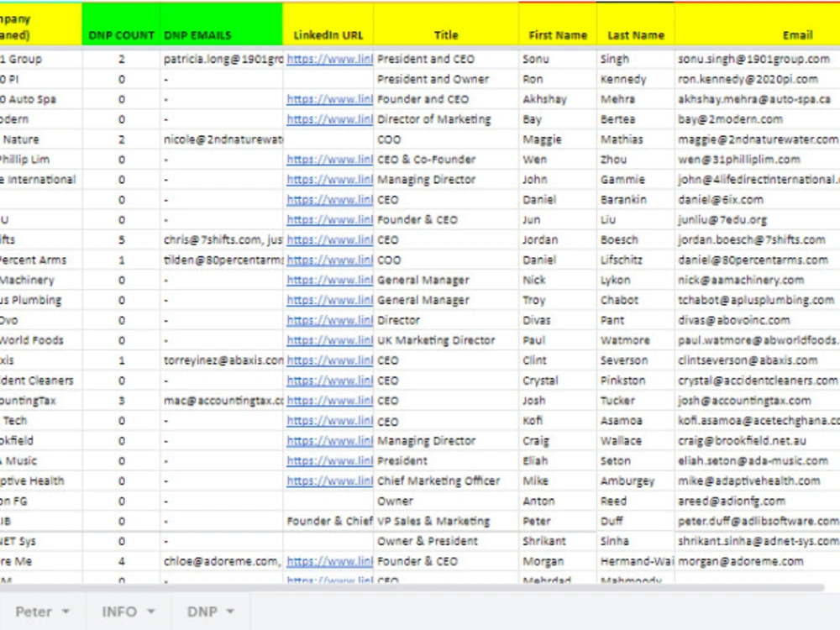Select cell craig@brookfield.net.au
Viewport: 840px width, 630px height.
click(757, 440)
